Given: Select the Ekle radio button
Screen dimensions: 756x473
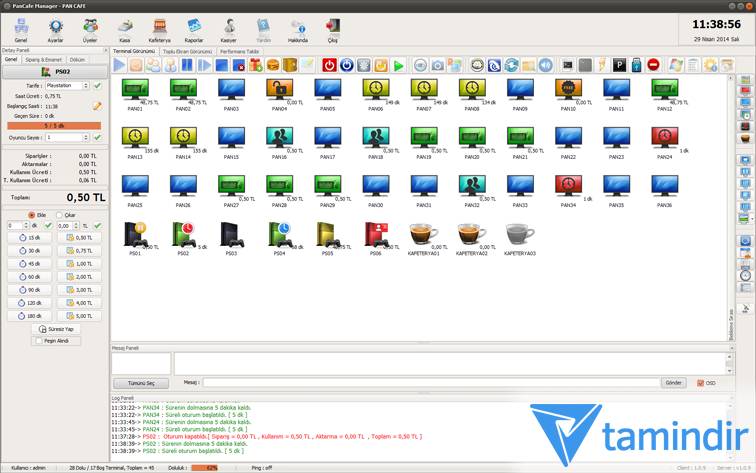Looking at the screenshot, I should click(31, 214).
